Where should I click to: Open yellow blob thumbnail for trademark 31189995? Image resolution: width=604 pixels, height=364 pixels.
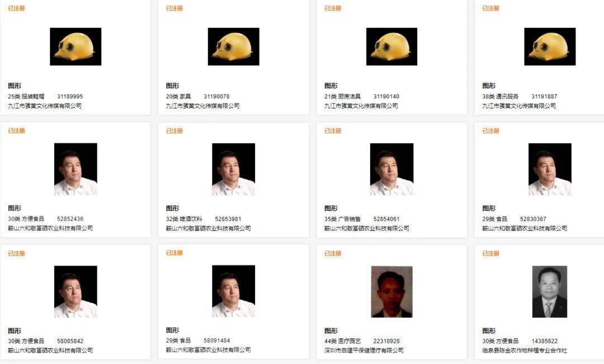point(75,46)
